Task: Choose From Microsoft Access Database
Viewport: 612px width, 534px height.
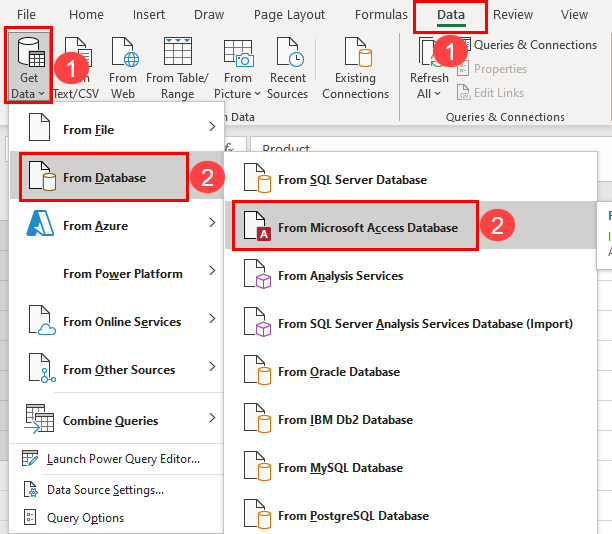Action: coord(411,226)
